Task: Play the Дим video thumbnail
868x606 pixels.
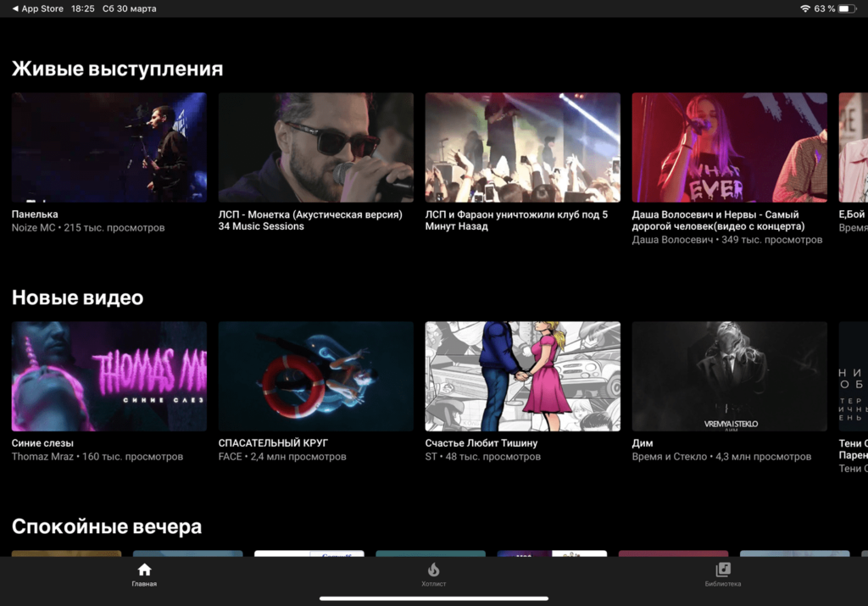Action: 730,376
